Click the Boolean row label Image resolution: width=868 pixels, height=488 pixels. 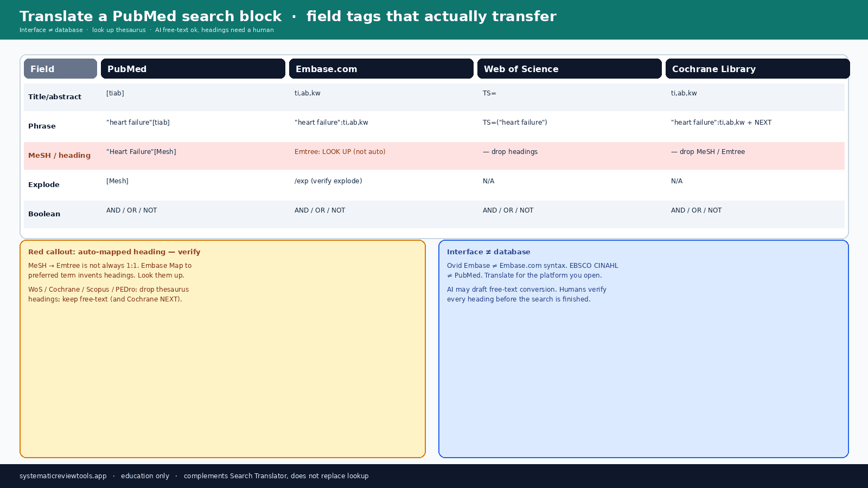pyautogui.click(x=44, y=214)
